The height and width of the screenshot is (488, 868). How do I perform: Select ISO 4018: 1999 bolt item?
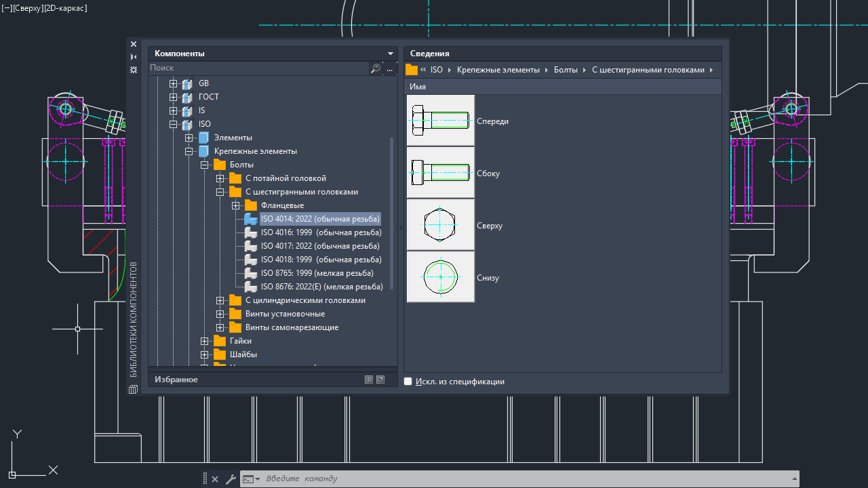[x=321, y=260]
